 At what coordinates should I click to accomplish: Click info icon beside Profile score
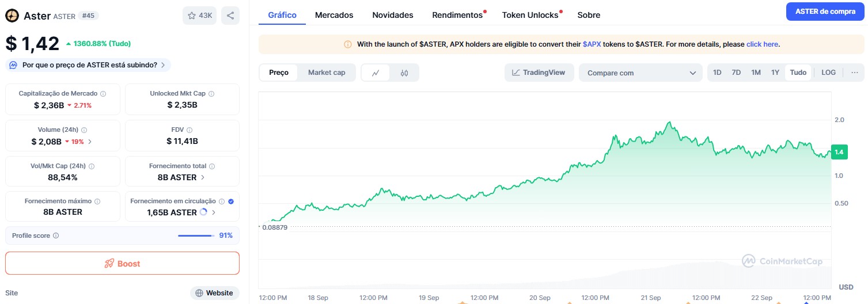point(56,235)
